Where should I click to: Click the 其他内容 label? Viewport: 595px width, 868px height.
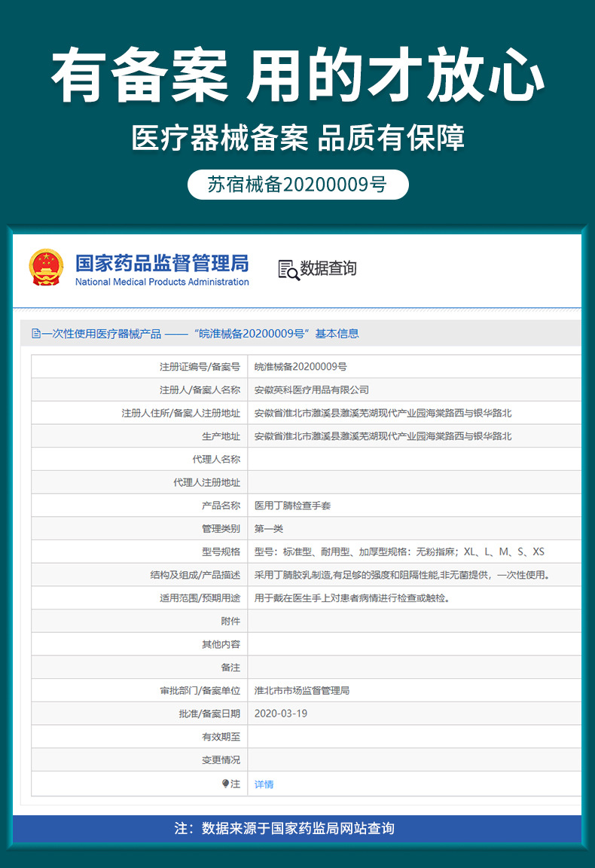(x=221, y=644)
